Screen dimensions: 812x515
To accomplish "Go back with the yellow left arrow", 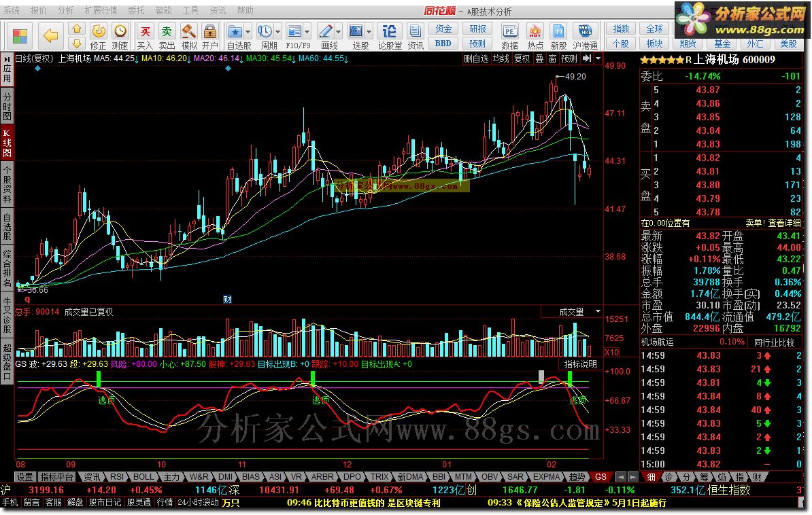I will click(x=50, y=36).
